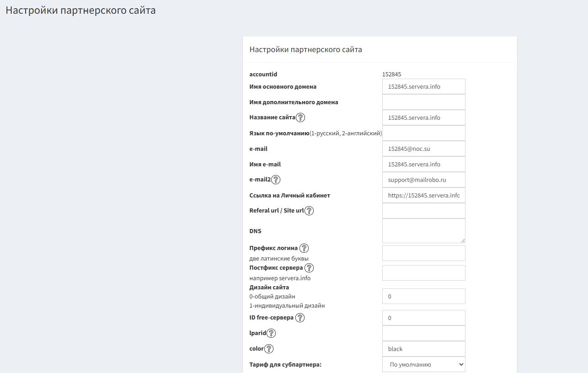
Task: Click the e-mail field with 152845@noc.su
Action: point(423,149)
